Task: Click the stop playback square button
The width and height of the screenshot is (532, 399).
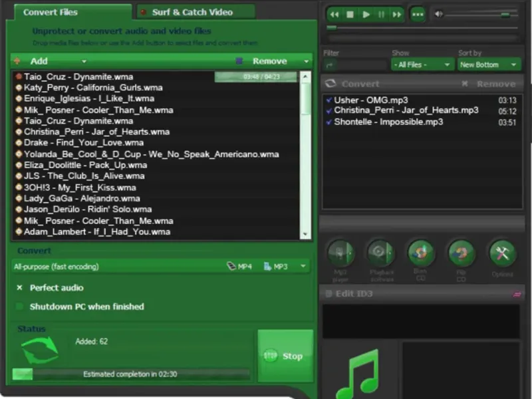Action: (350, 15)
